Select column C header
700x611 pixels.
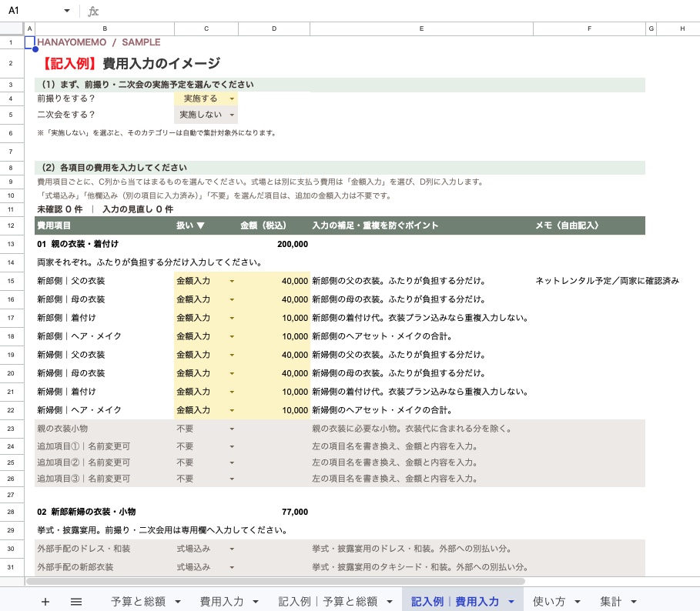(x=206, y=28)
